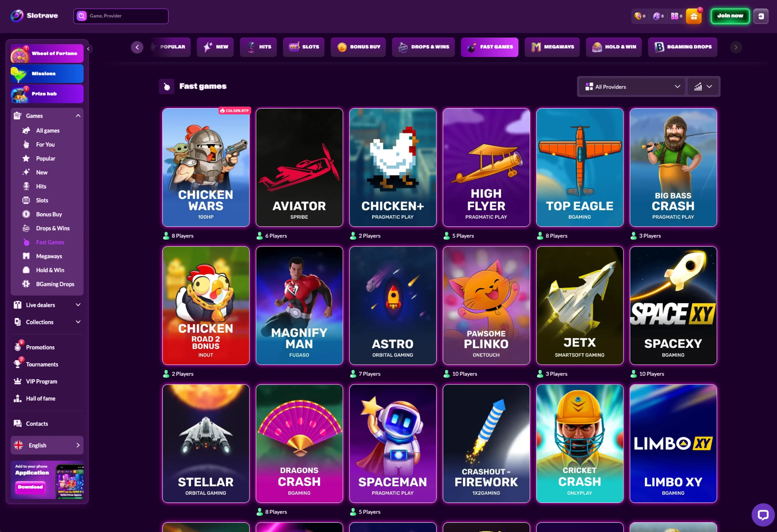Open the All Providers dropdown
The image size is (777, 532).
pos(633,86)
